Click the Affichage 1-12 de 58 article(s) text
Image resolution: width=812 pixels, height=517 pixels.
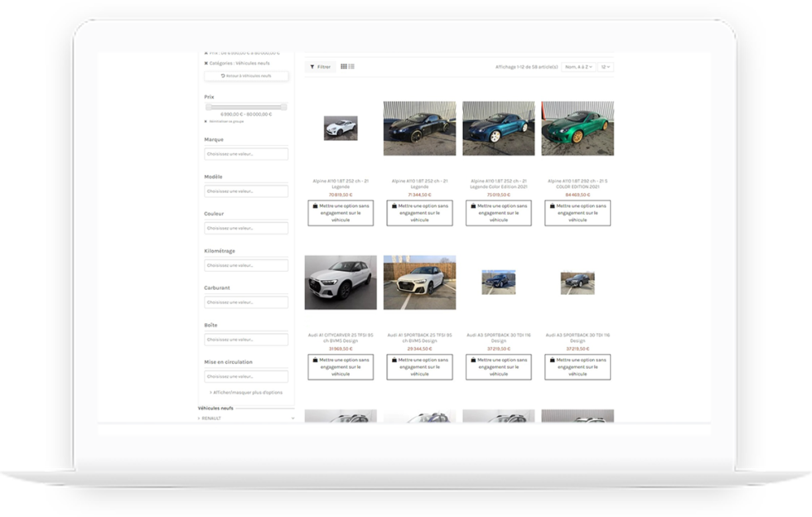tap(527, 67)
